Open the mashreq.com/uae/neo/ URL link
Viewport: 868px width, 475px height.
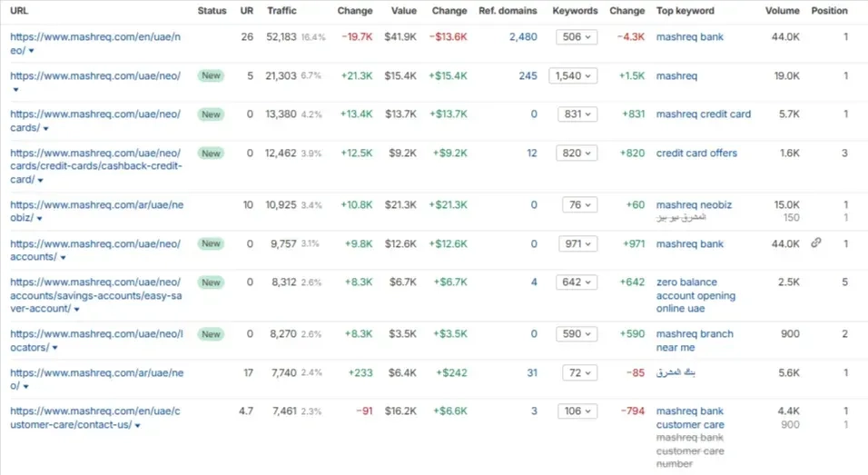pos(95,76)
